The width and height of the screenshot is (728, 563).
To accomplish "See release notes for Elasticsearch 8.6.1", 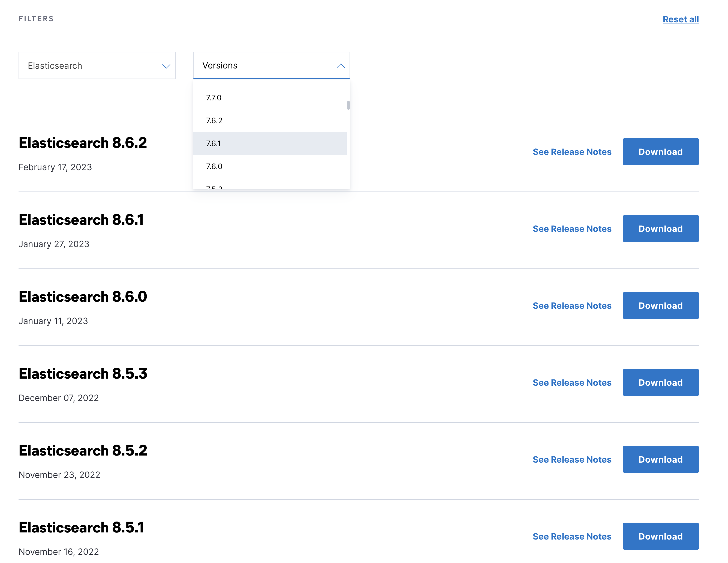I will (572, 229).
